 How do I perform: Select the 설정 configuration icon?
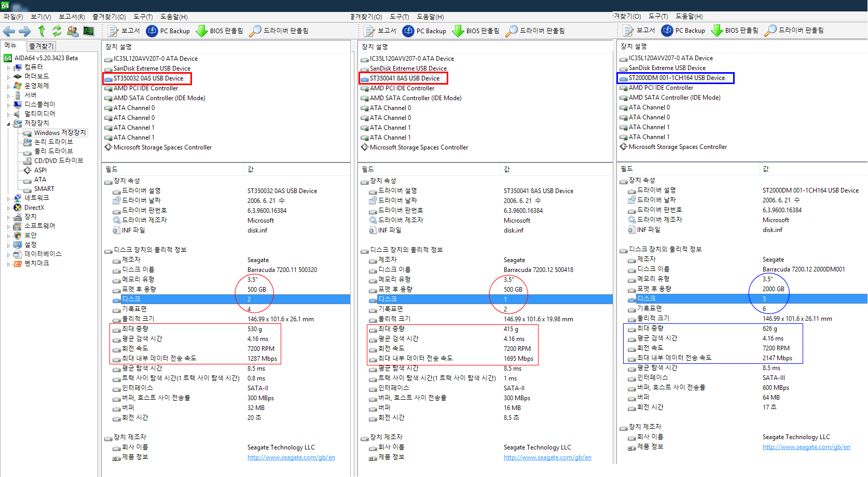click(x=18, y=244)
